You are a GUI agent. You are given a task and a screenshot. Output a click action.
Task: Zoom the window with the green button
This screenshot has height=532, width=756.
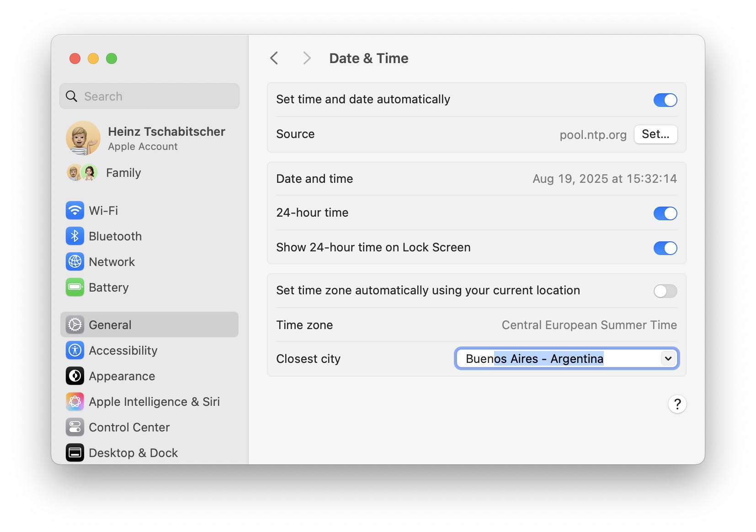[112, 59]
